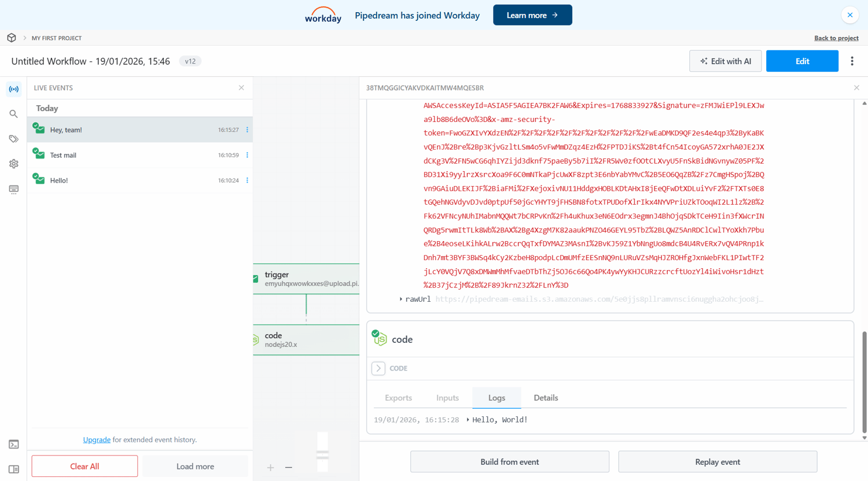Dismiss the Workday announcement banner
The height and width of the screenshot is (481, 868).
(x=849, y=15)
